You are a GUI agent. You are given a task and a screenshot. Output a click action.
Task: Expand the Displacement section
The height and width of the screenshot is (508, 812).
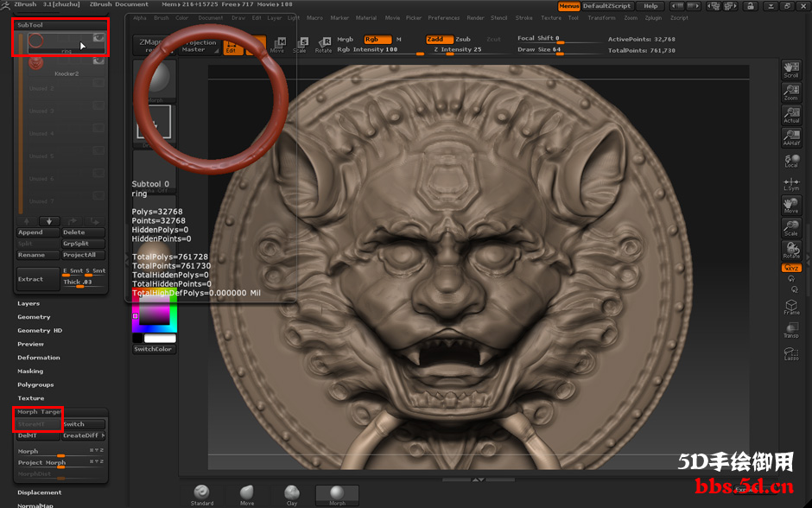(x=40, y=492)
